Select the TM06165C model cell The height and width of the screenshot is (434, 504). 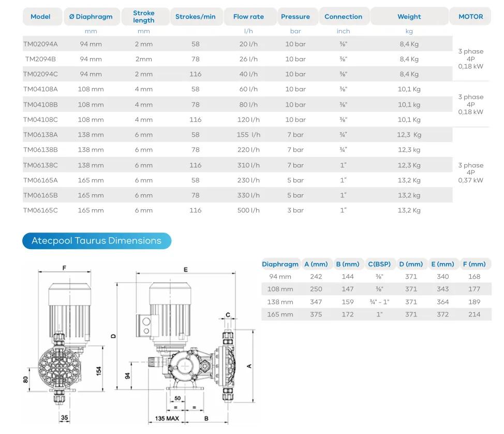tap(41, 210)
